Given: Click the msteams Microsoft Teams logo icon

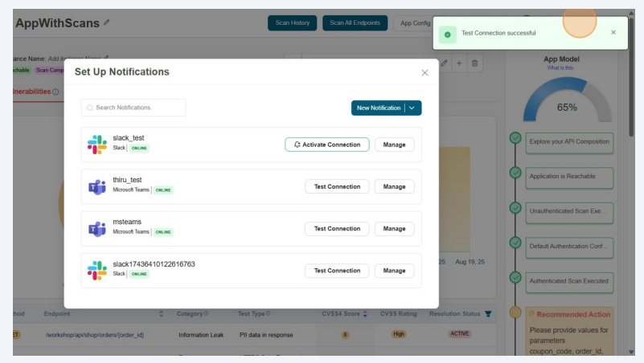Looking at the screenshot, I should (x=97, y=229).
